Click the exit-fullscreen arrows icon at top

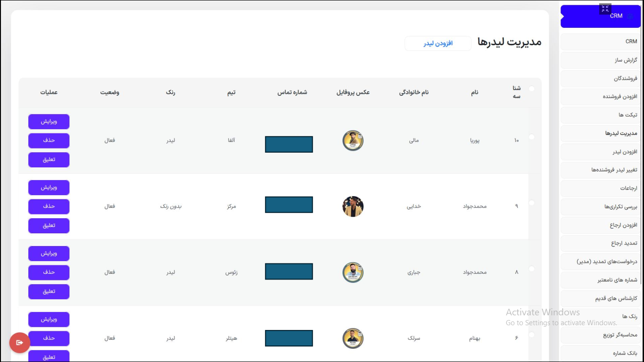(605, 9)
